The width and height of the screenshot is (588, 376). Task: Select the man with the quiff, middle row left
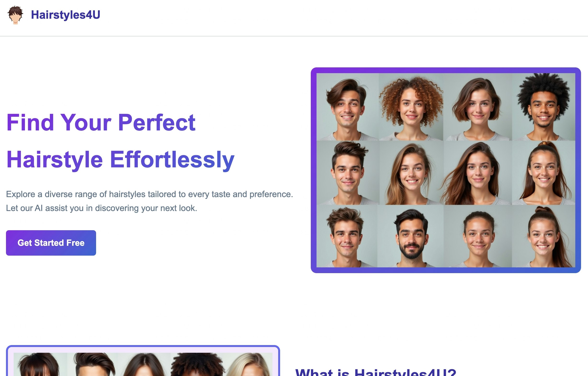coord(348,172)
